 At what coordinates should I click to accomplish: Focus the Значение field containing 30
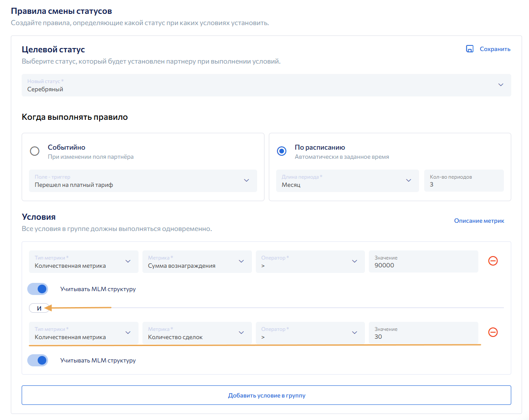(423, 333)
